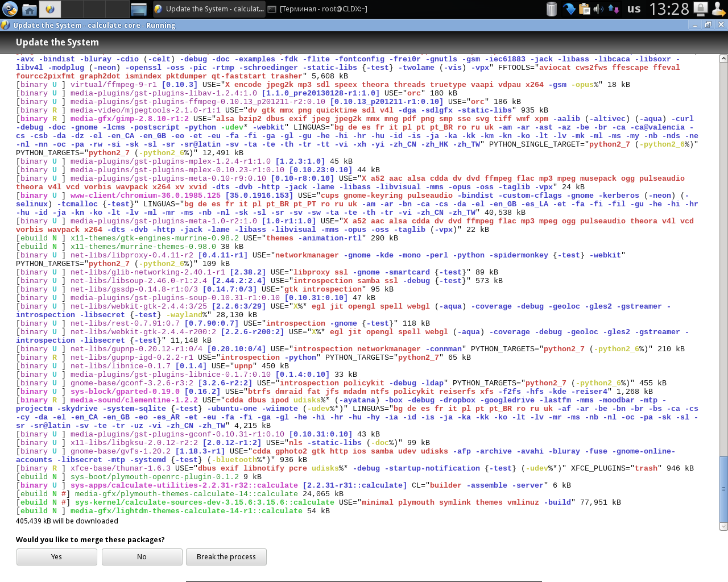The height and width of the screenshot is (582, 728).
Task: Click the xfce-base/thunar-1.6.3 package text
Action: 121,468
